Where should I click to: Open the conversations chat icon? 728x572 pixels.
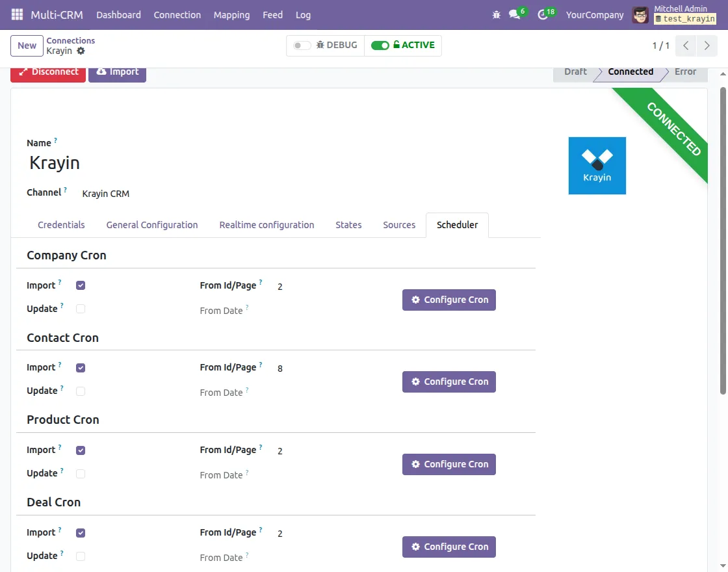click(x=514, y=15)
